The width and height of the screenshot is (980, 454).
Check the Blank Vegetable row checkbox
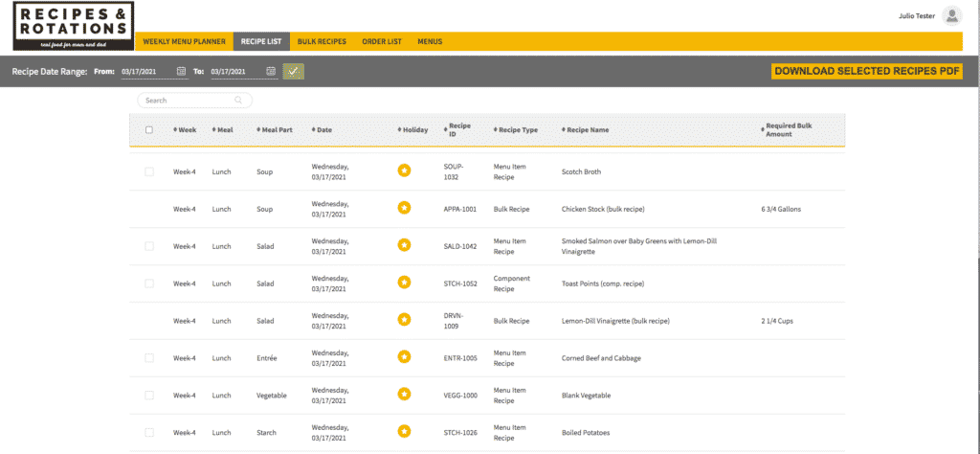pos(148,396)
